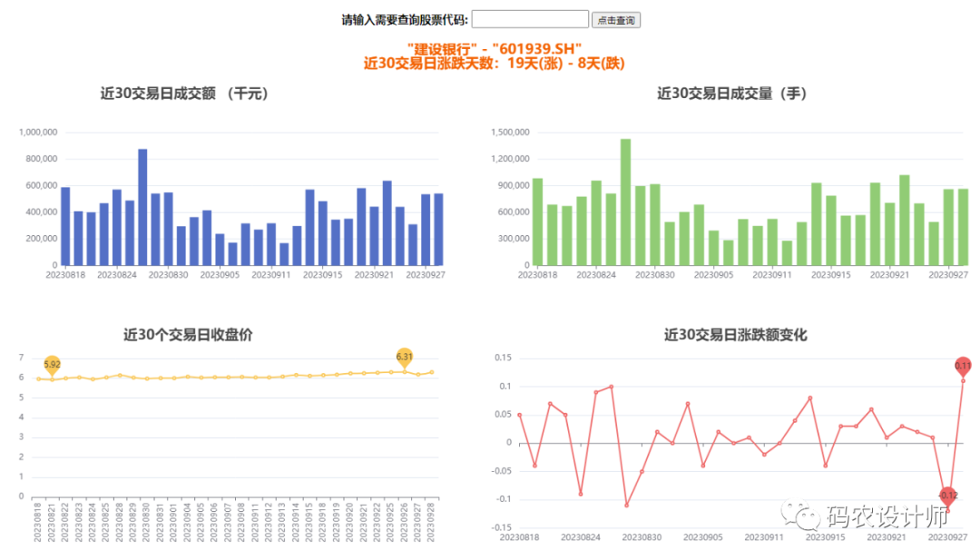Viewport: 980px width, 560px height.
Task: Click the rise/fall days count summary line
Action: tap(494, 64)
